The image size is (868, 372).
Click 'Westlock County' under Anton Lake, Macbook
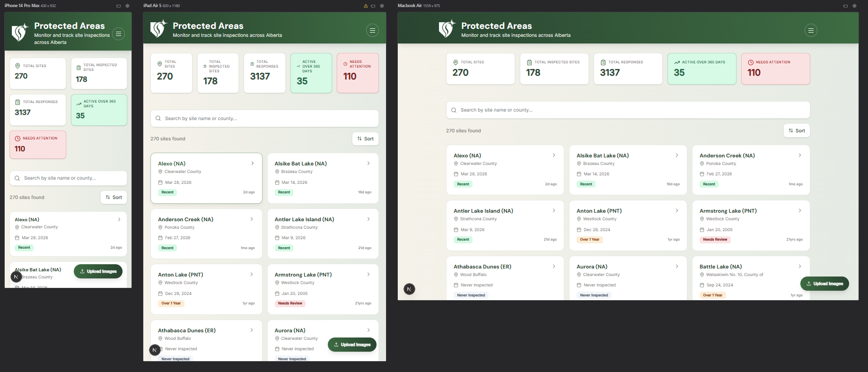pos(600,219)
